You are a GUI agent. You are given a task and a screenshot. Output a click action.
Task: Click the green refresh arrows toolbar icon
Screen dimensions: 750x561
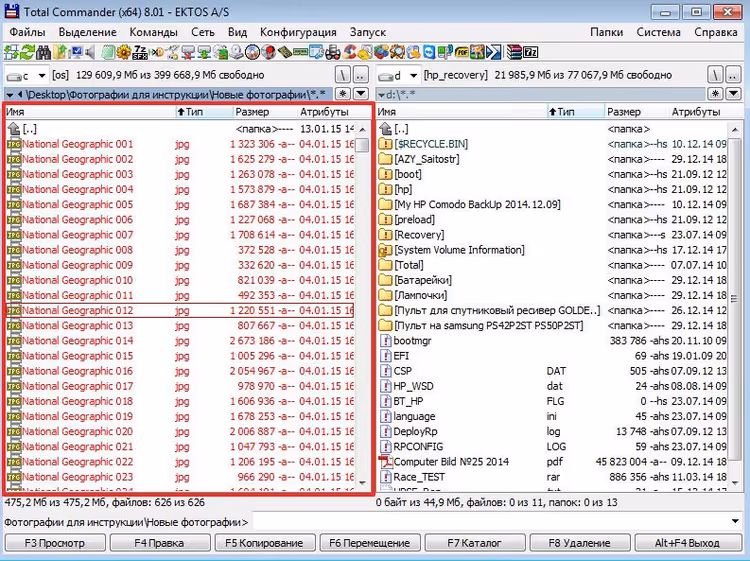26,52
